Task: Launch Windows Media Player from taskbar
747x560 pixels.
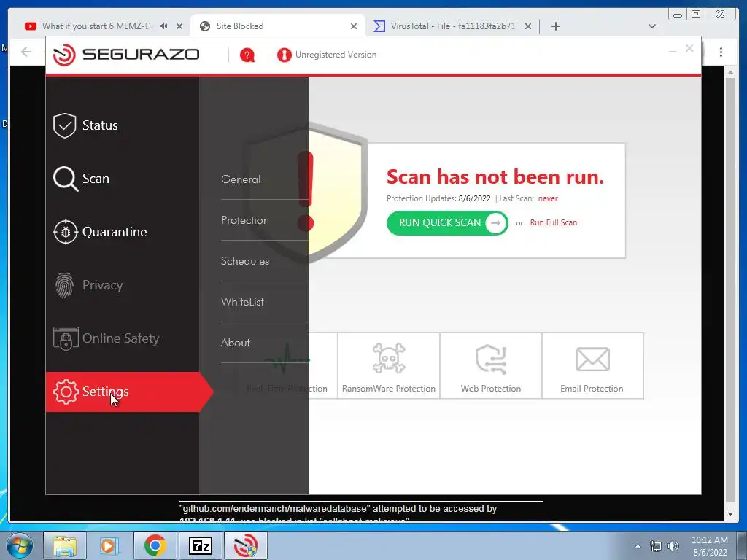Action: coord(109,545)
